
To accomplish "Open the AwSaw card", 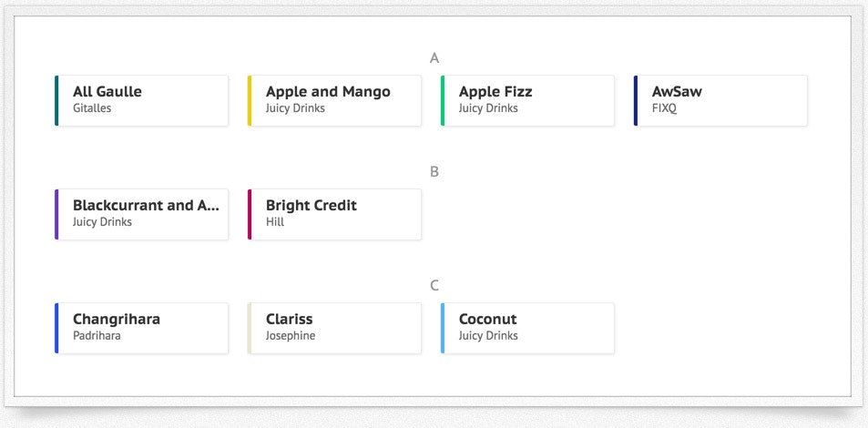I will (x=720, y=100).
